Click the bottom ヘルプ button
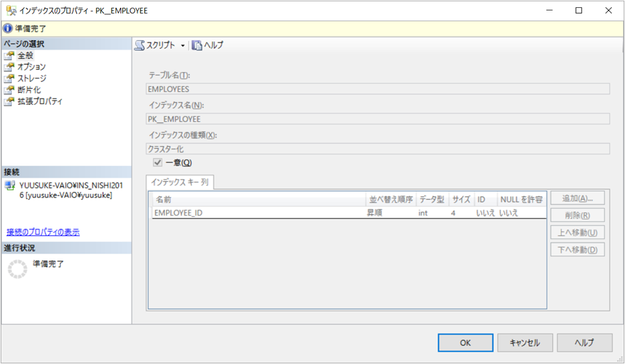Viewport: 625px width, 364px height. pos(584,343)
